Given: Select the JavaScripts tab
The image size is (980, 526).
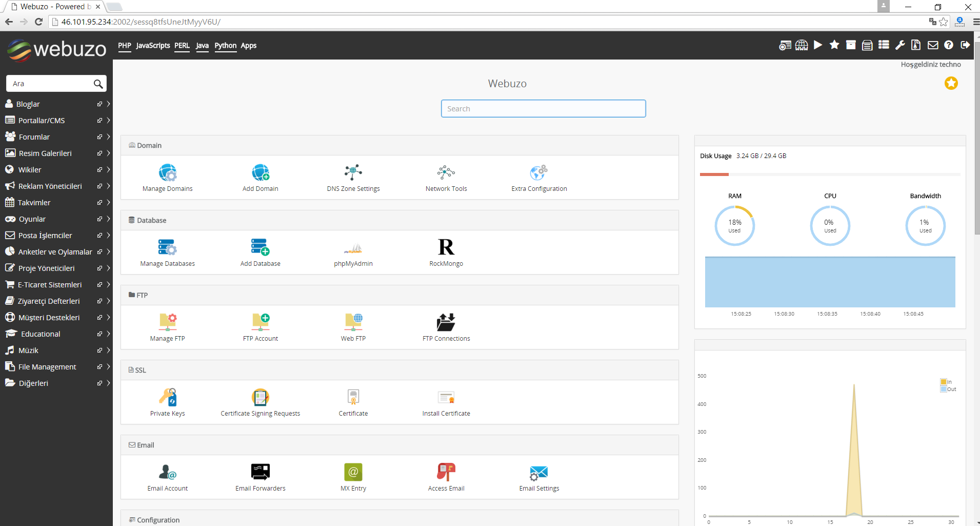Looking at the screenshot, I should click(x=153, y=46).
